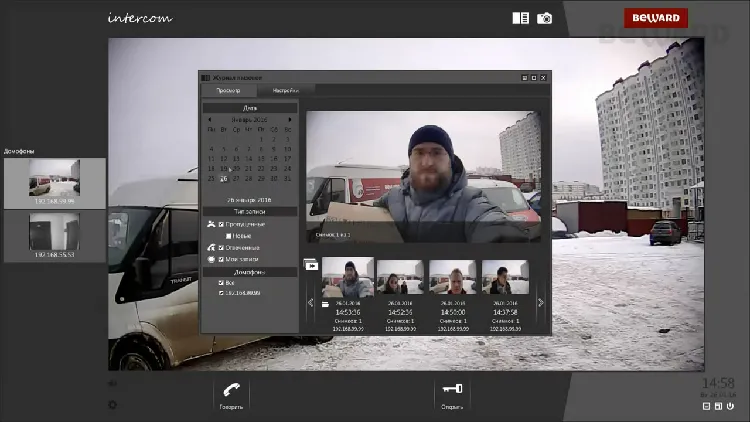Viewport: 750px width, 422px height.
Task: Toggle the Все intercoms checkbox
Action: tap(221, 283)
